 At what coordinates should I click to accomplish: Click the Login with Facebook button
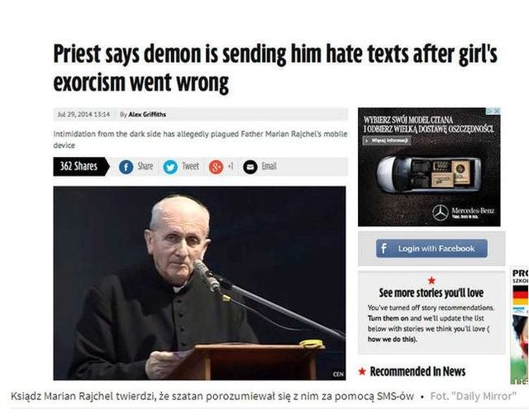[x=431, y=249]
